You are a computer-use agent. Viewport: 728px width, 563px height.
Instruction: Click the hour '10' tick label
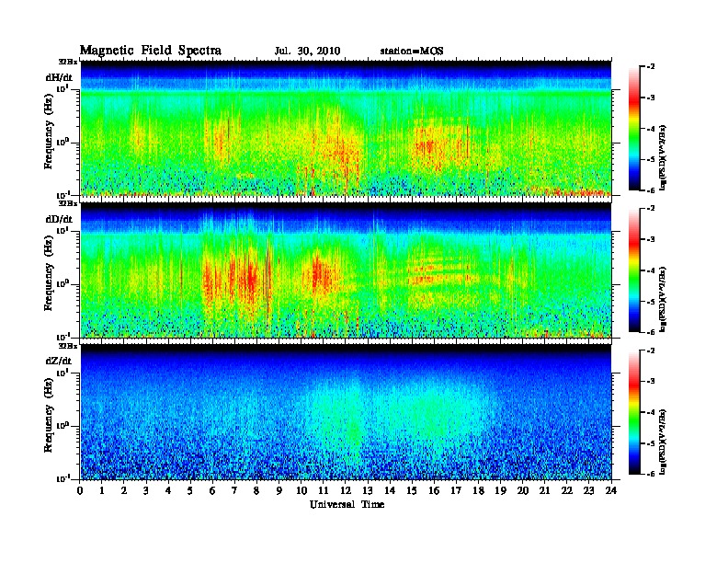[301, 490]
